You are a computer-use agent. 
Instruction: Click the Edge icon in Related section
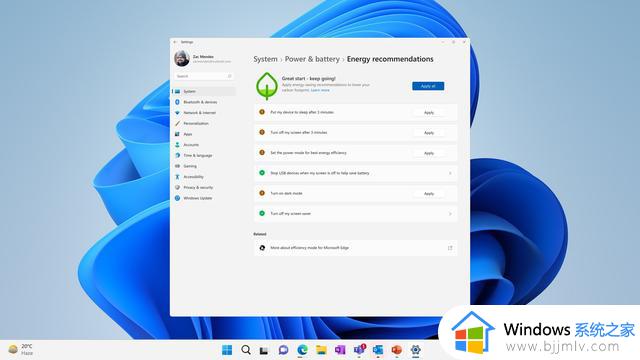[x=262, y=248]
